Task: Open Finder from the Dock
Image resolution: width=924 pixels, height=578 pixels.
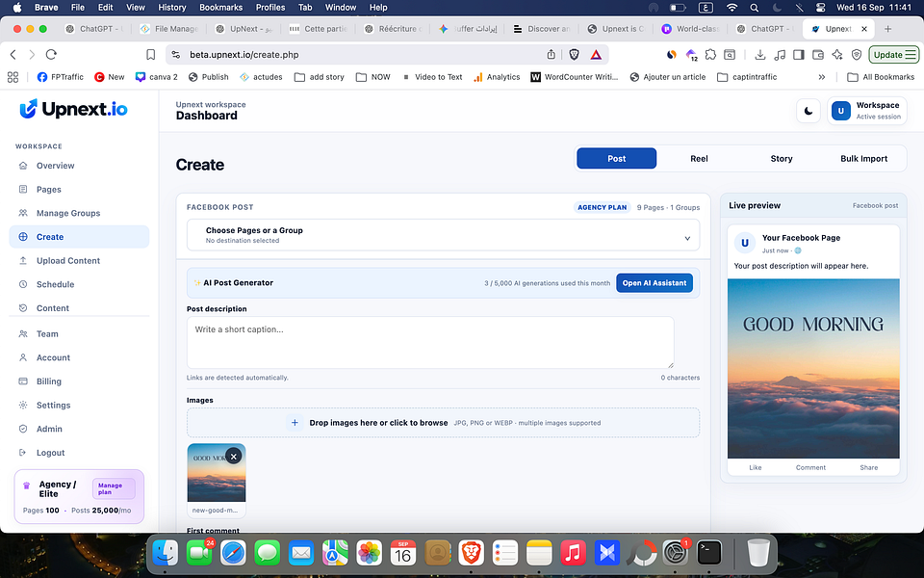Action: 165,553
